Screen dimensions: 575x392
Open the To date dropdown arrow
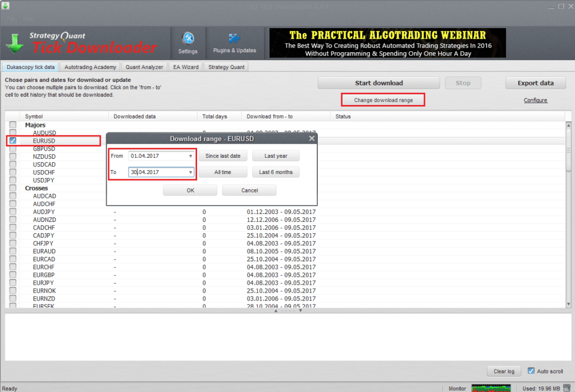click(x=190, y=172)
